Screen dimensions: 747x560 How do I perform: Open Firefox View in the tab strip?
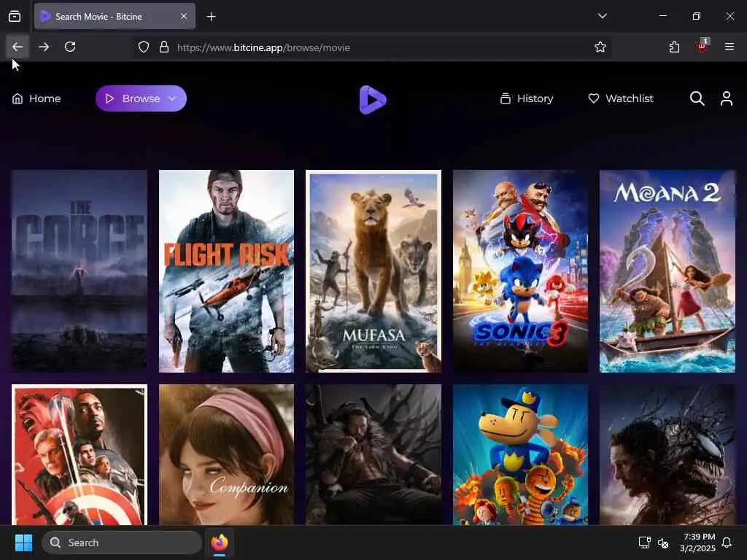(15, 17)
